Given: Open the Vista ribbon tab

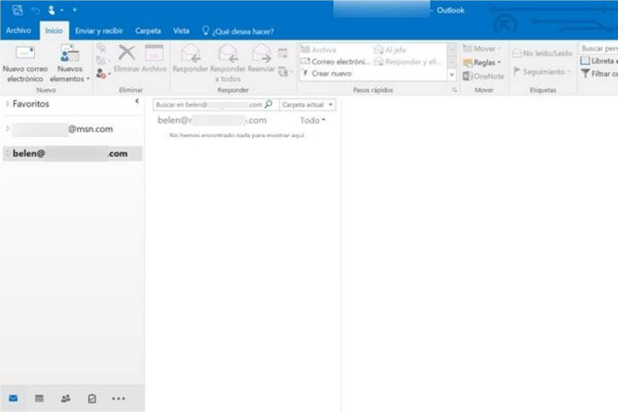Looking at the screenshot, I should pyautogui.click(x=181, y=31).
